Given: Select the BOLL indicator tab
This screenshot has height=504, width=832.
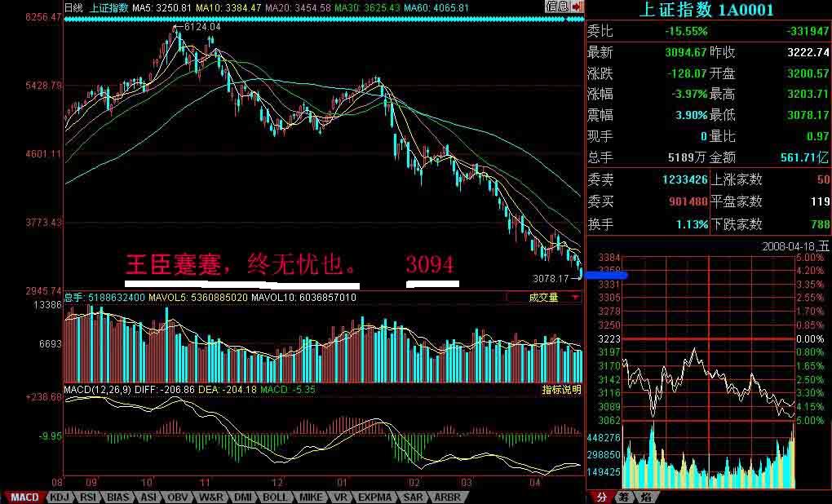Looking at the screenshot, I should pyautogui.click(x=275, y=497).
